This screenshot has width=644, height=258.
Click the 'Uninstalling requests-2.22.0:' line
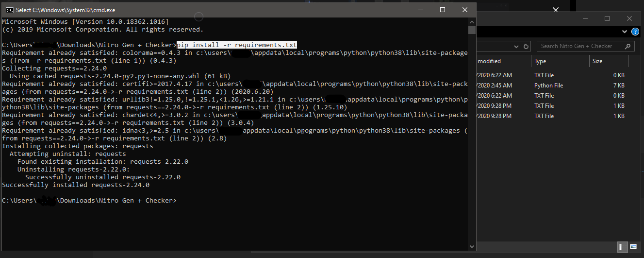(74, 169)
